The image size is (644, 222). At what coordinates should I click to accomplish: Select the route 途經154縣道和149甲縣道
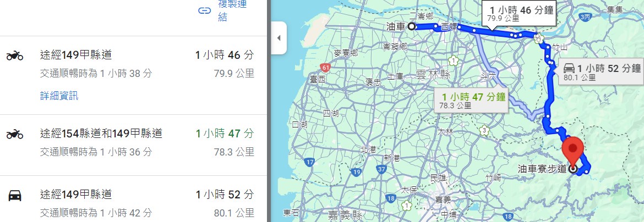[101, 134]
